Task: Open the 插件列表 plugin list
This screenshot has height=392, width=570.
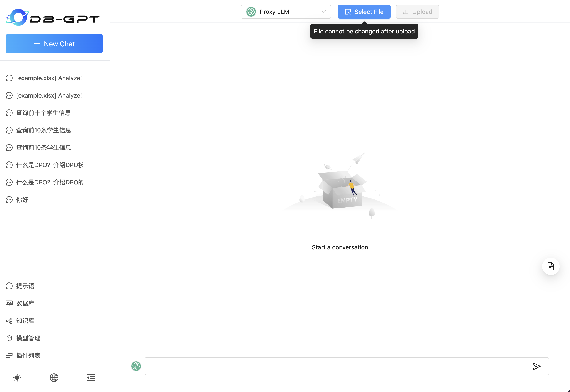Action: [x=28, y=355]
